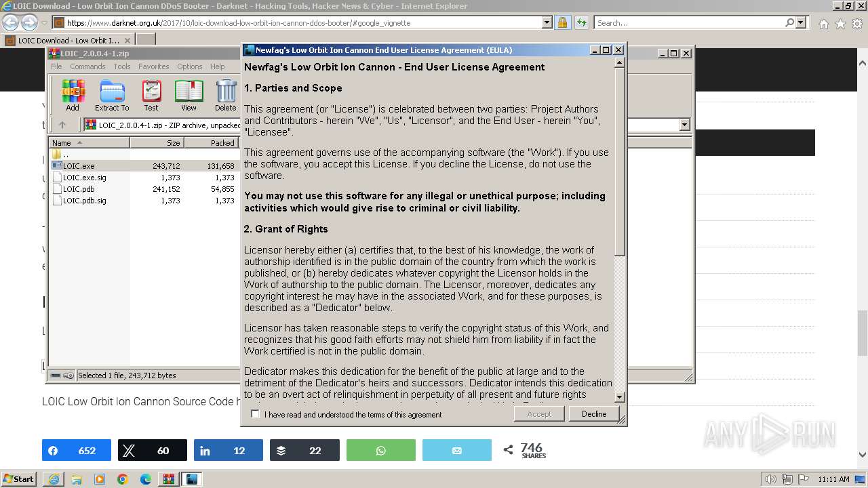Click the security lock icon in address bar
This screenshot has height=488, width=868.
[x=562, y=23]
